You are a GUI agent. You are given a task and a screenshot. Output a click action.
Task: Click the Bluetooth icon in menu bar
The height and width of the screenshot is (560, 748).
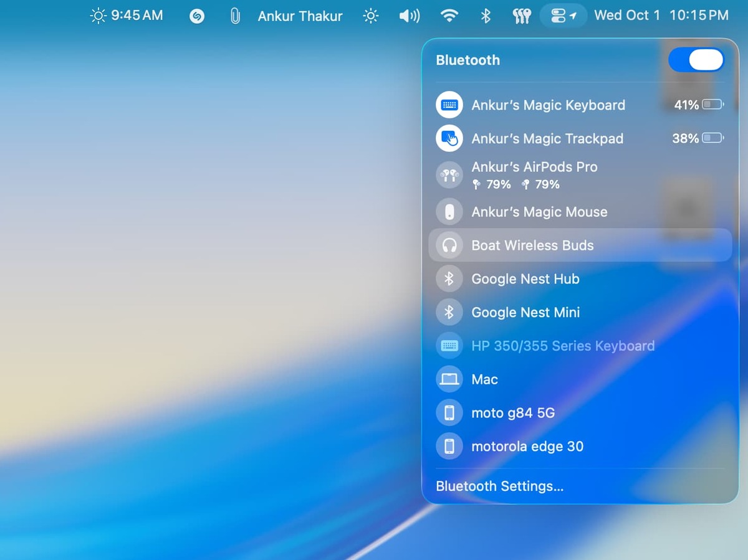(486, 16)
